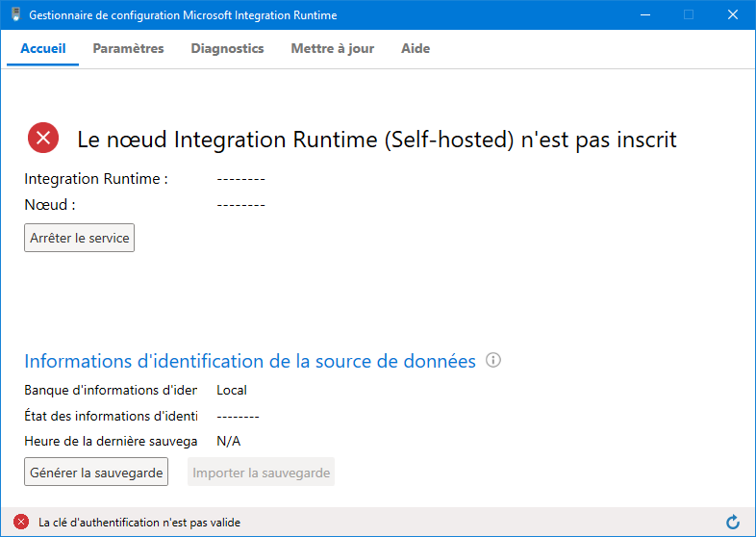
Task: Click the heading "Le nœud Integration Runtime (Self-hosted) n'est pas inscrit"
Action: pos(377,140)
